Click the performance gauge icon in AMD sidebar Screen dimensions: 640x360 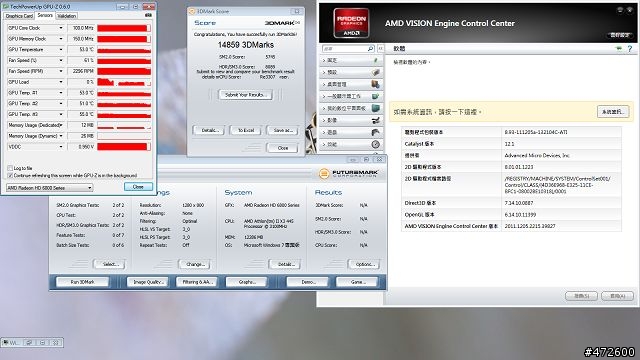tap(376, 144)
